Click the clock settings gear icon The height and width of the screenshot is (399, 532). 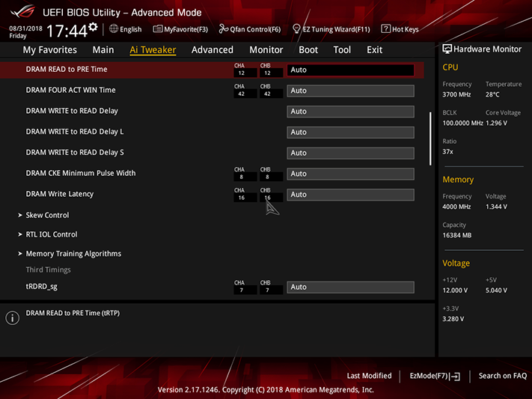93,27
